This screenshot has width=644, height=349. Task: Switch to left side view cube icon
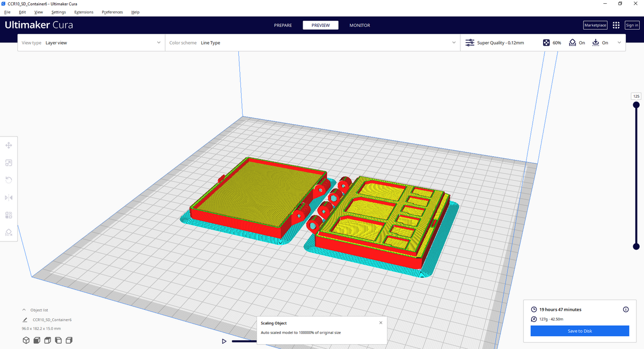(58, 340)
